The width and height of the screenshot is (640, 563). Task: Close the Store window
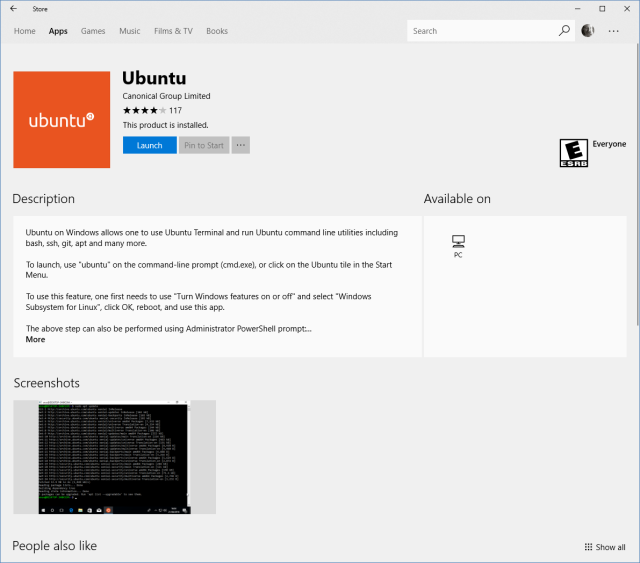point(627,9)
